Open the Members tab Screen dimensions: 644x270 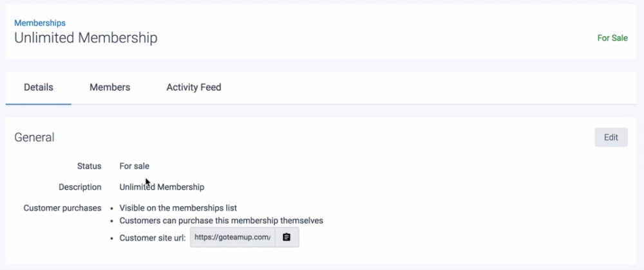[x=109, y=87]
